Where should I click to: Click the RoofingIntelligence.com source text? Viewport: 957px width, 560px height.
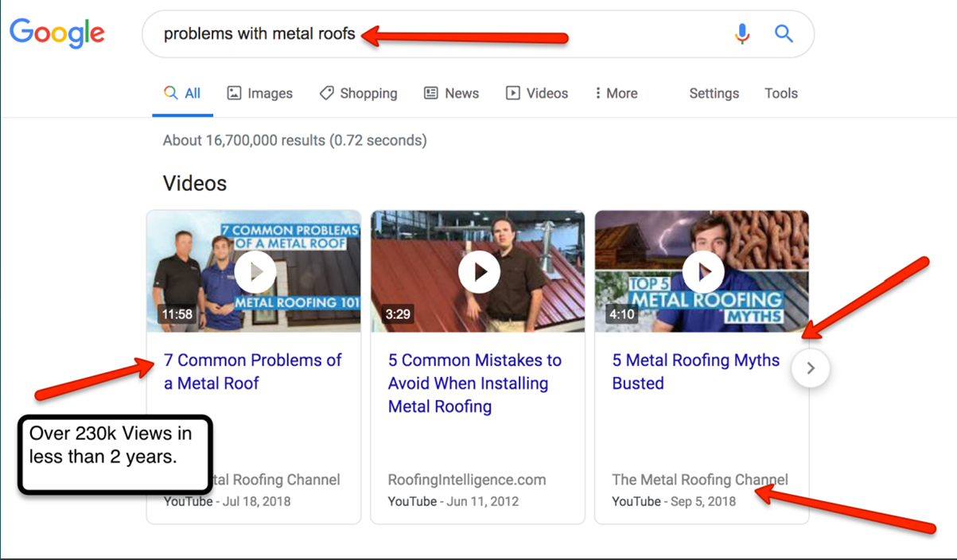[x=467, y=480]
